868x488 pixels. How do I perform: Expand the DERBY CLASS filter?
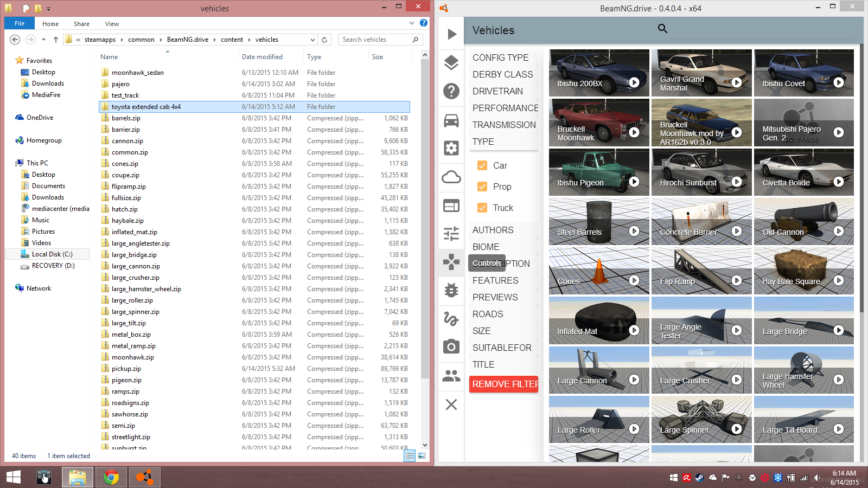[503, 74]
